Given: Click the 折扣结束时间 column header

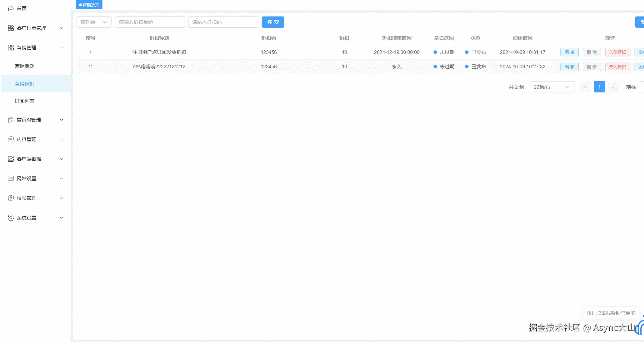Looking at the screenshot, I should tap(397, 38).
